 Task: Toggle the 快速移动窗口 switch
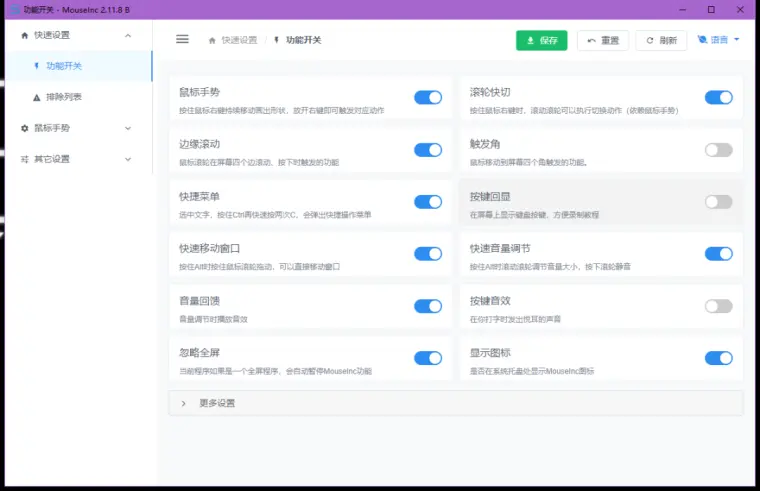pyautogui.click(x=428, y=253)
